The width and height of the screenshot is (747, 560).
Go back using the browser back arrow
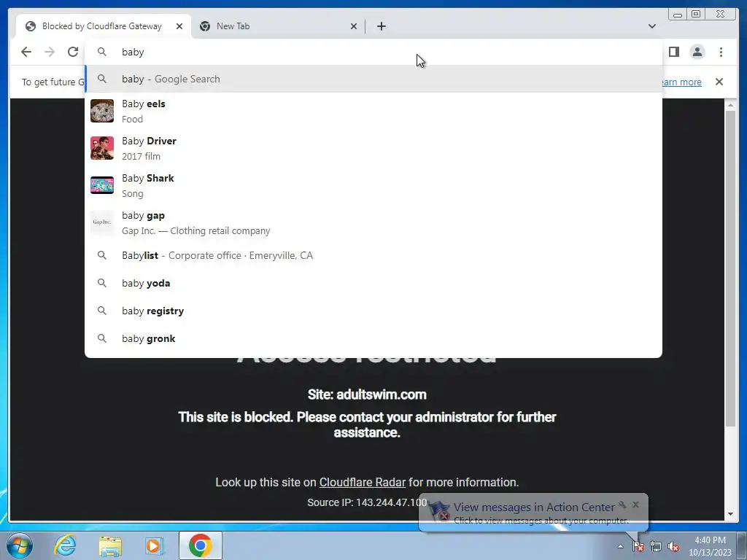coord(26,52)
